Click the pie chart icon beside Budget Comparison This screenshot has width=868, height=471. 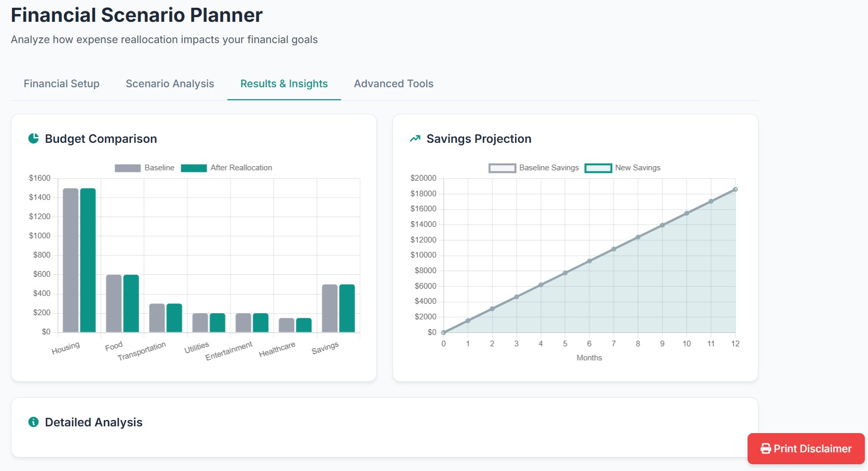tap(33, 139)
